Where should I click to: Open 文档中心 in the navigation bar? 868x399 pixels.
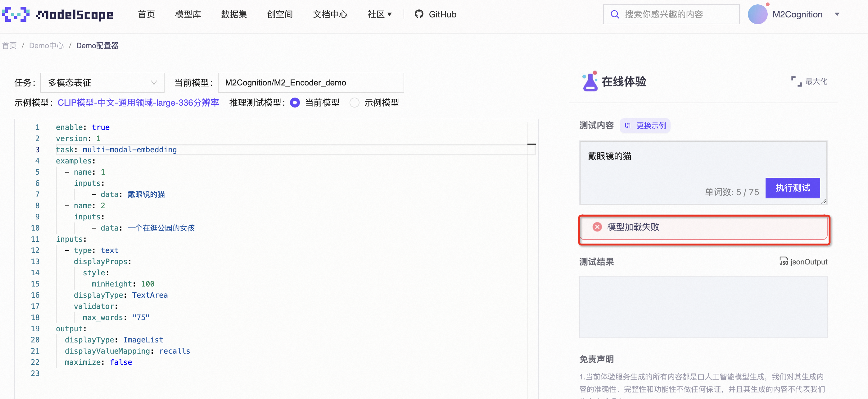click(330, 15)
